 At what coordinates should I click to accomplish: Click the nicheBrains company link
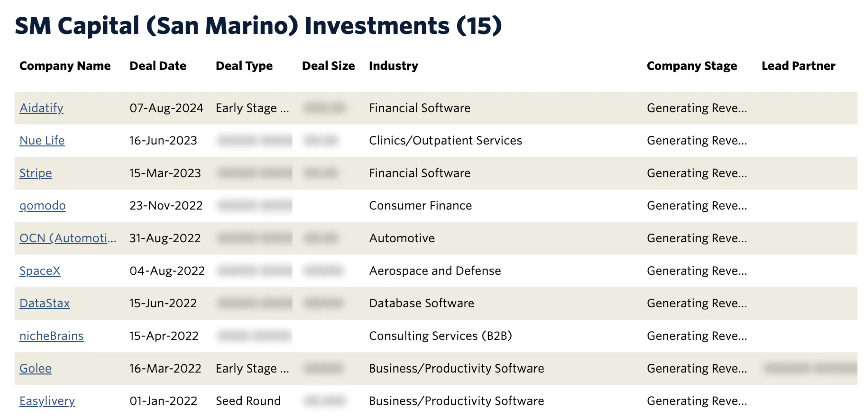[52, 336]
